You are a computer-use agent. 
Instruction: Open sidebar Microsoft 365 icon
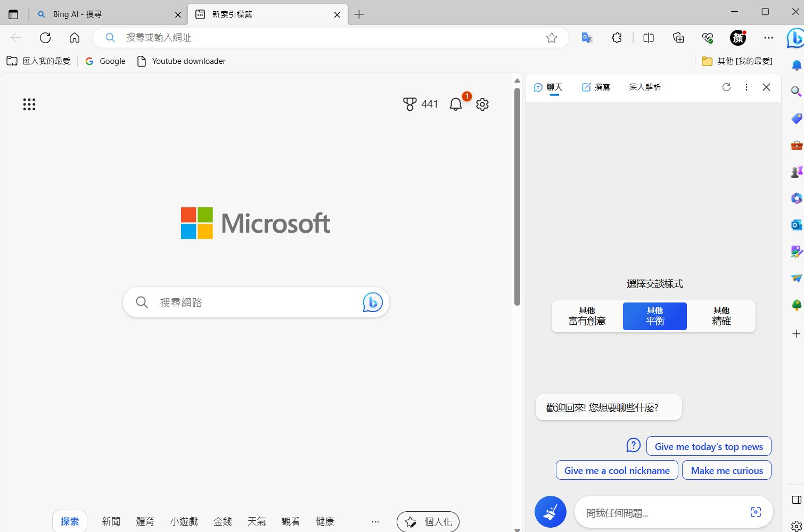(x=797, y=198)
